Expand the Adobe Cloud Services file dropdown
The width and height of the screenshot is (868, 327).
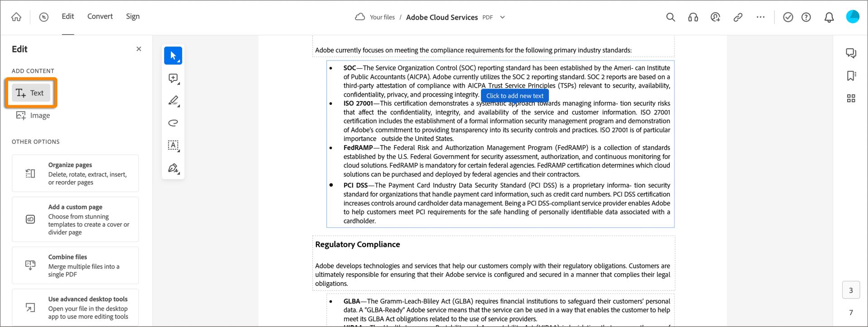(x=502, y=17)
